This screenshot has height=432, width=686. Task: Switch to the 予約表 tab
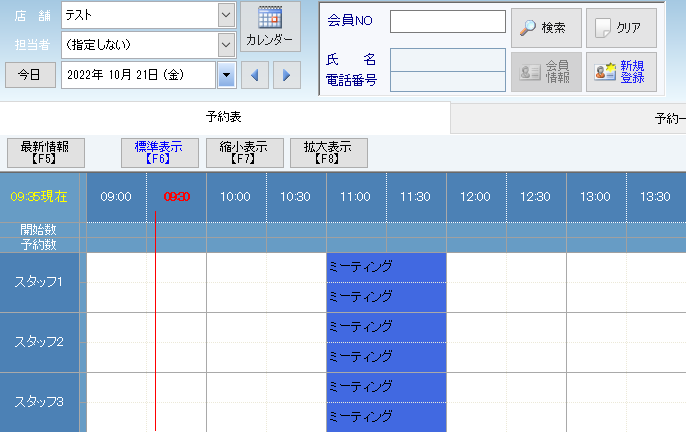click(x=225, y=118)
